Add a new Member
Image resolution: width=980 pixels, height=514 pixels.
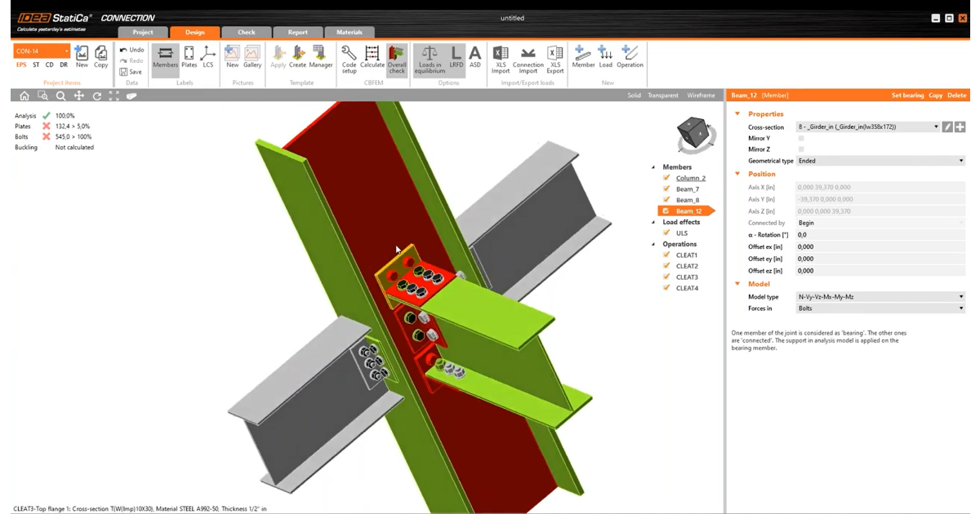[583, 56]
